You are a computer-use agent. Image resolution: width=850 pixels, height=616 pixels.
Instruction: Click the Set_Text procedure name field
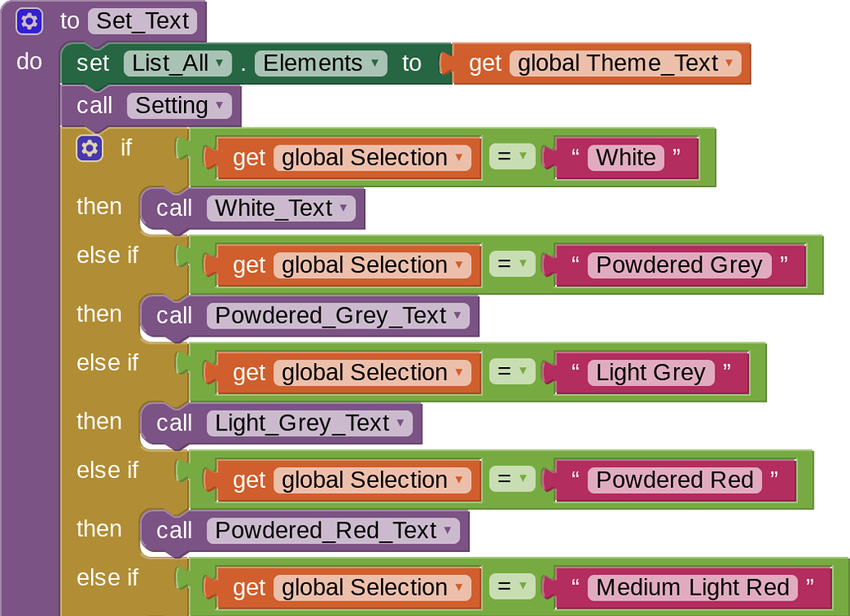(x=142, y=21)
